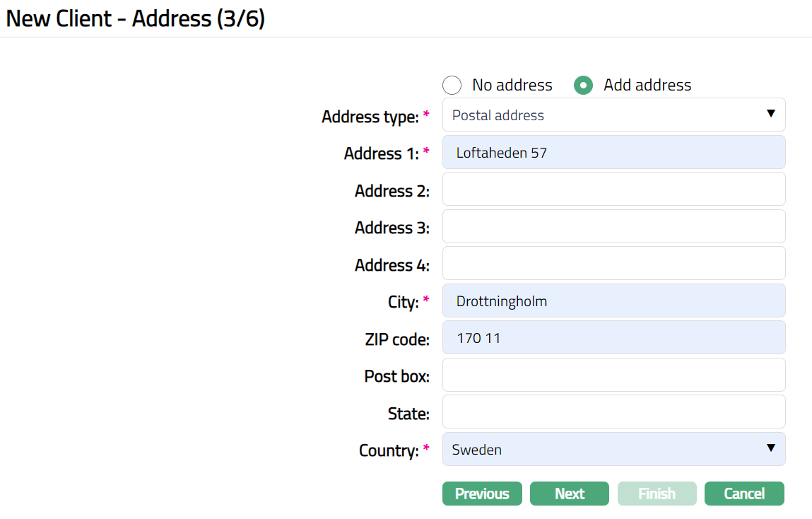812x519 pixels.
Task: Click the 'Address 1:' field label
Action: click(381, 153)
